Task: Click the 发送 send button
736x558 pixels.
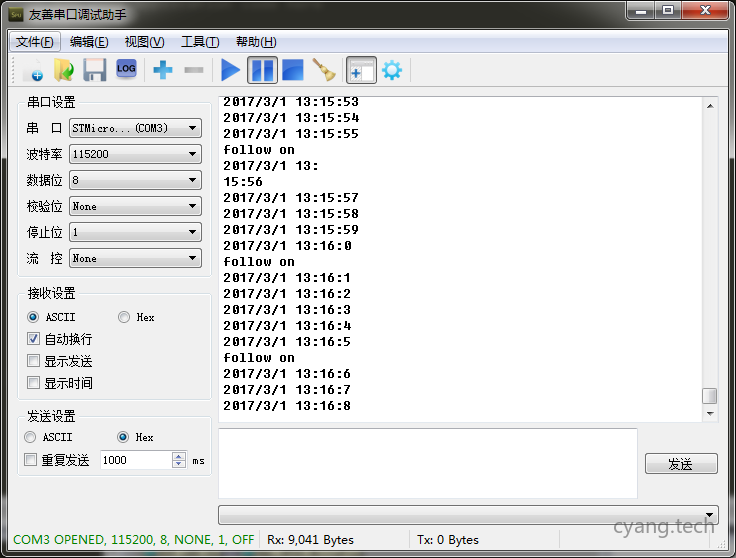Action: coord(680,464)
